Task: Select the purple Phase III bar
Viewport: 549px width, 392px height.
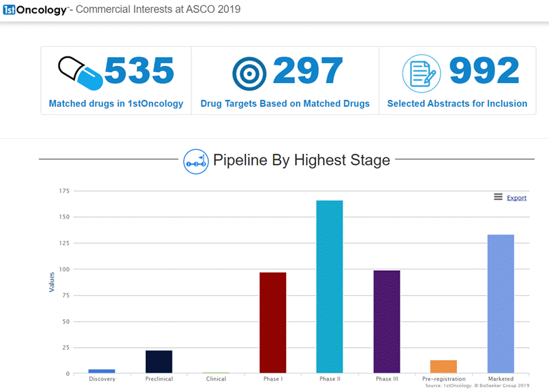Action: click(387, 322)
